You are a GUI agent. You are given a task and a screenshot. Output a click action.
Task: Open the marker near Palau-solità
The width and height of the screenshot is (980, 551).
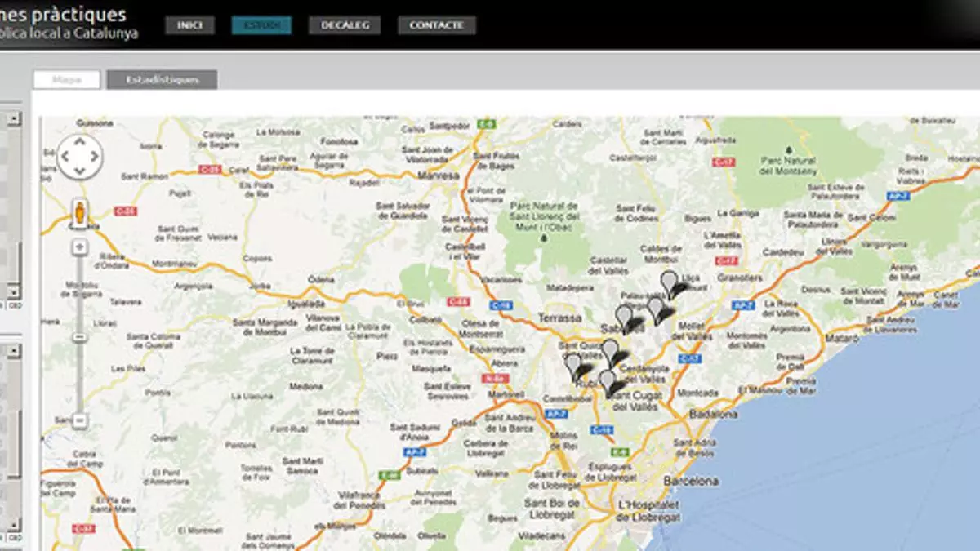click(x=655, y=309)
